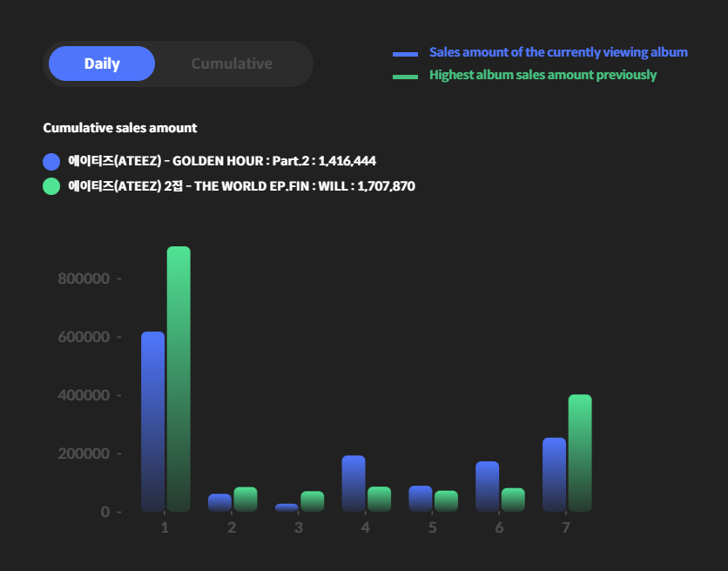Select the Daily toggle button
This screenshot has height=571, width=728.
102,64
